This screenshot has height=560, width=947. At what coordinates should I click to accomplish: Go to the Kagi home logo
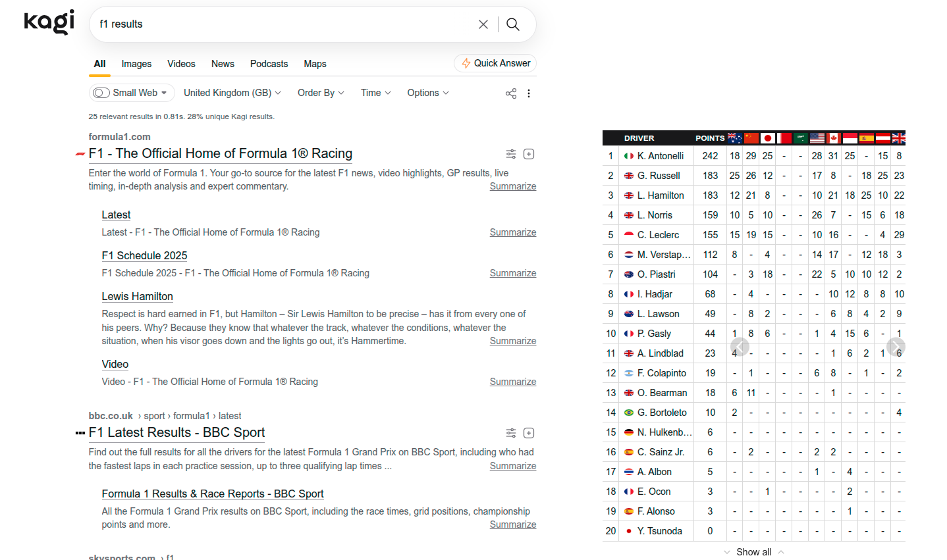[49, 22]
